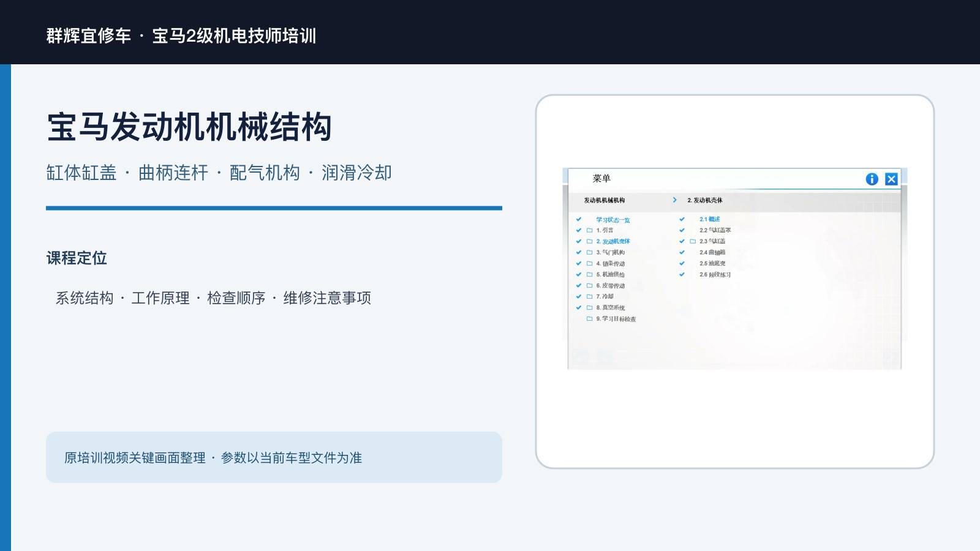
Task: Click the subtitle 缸体缸盖 · 曲柄连杆 · 配气机构 · 润滑冷却
Action: 219,173
